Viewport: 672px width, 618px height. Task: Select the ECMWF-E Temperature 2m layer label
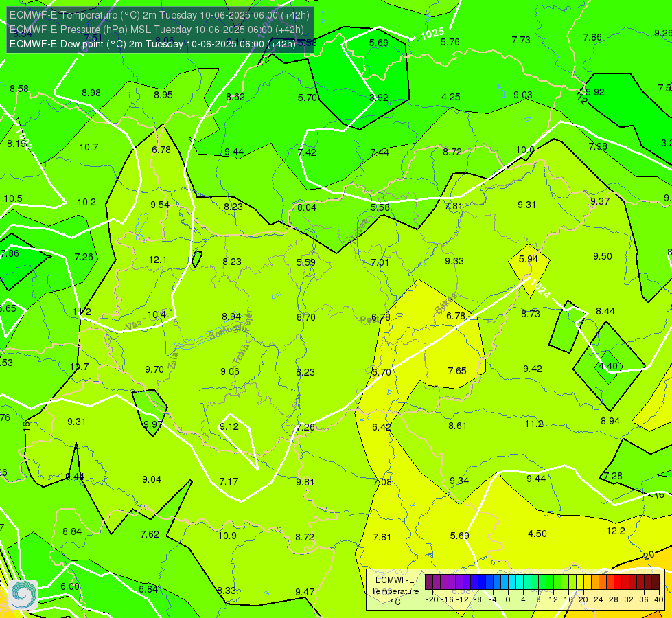tap(159, 15)
